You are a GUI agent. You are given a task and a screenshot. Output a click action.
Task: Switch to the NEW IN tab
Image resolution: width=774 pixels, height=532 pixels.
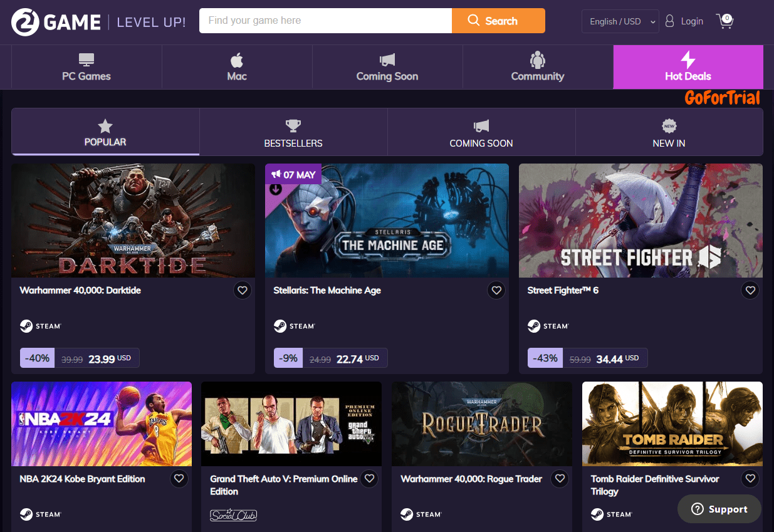click(669, 132)
